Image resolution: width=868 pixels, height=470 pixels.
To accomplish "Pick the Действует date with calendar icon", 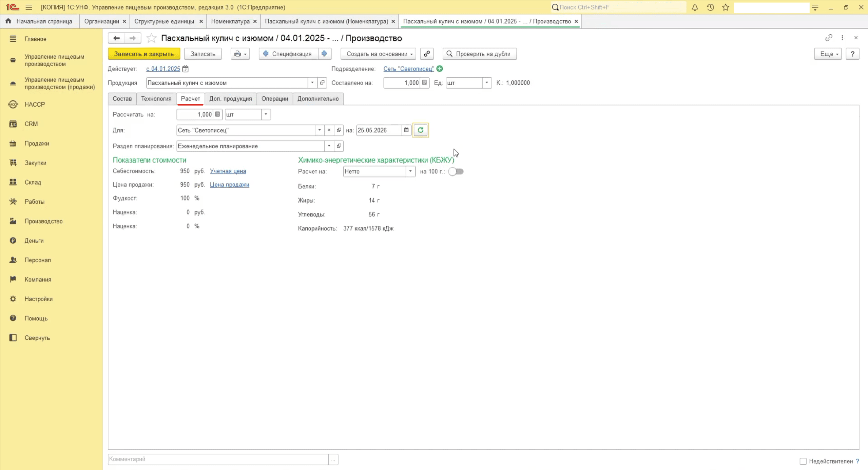I will click(x=185, y=69).
